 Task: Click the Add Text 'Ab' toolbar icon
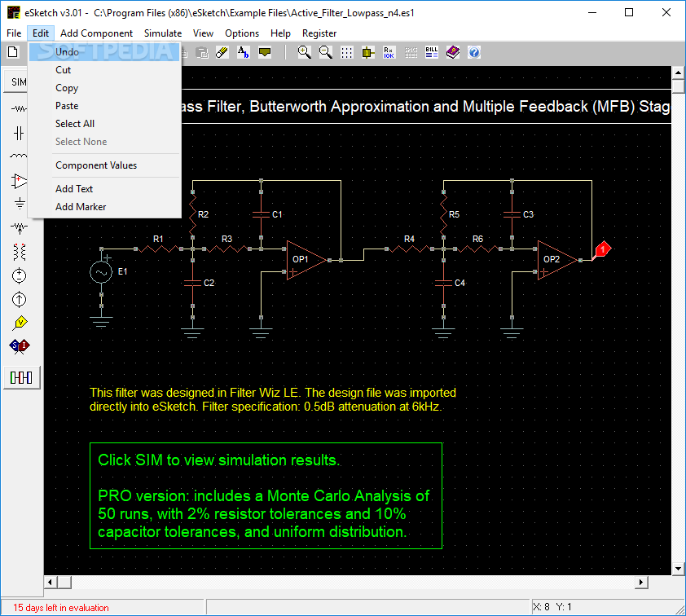coord(244,52)
